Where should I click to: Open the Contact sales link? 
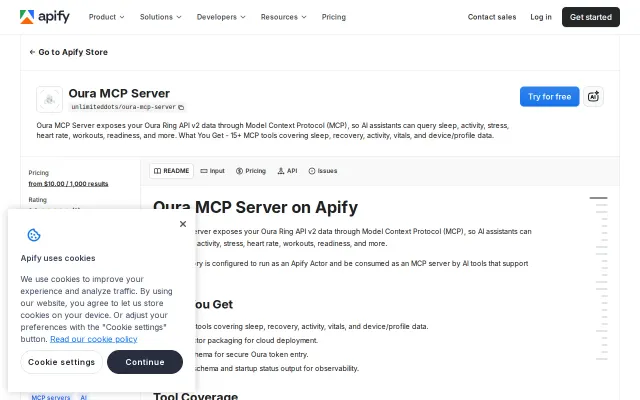point(492,17)
